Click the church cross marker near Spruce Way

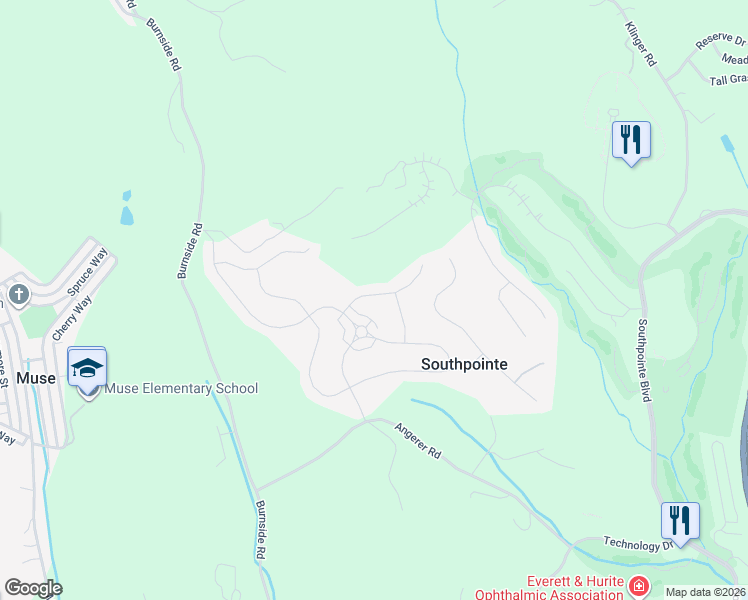click(19, 294)
